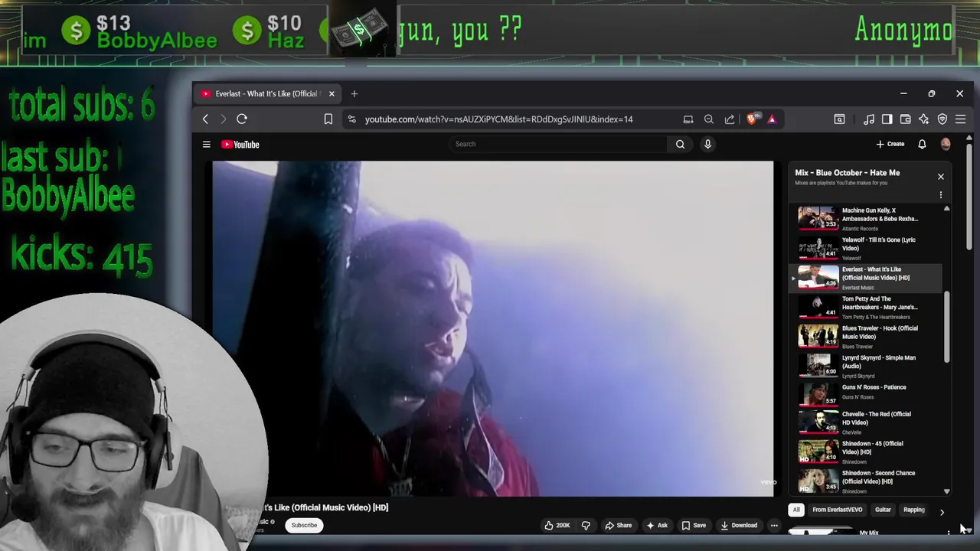Screen dimensions: 980x551
Task: Open site settings icon beside URL
Action: (351, 119)
